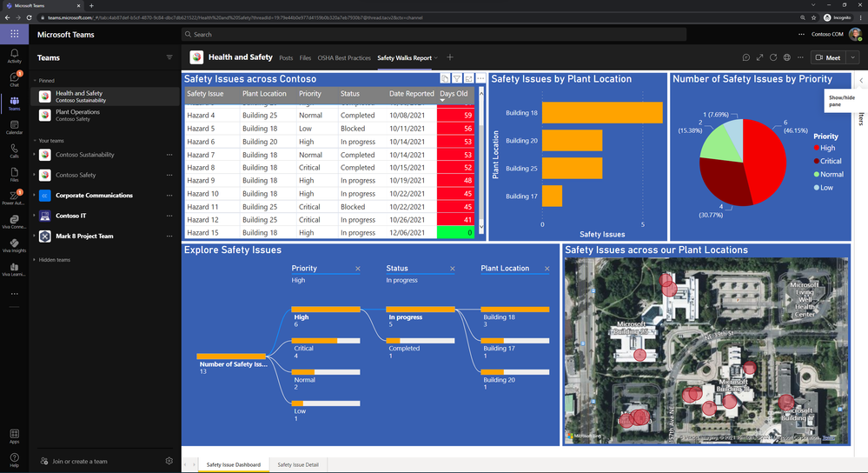The width and height of the screenshot is (868, 473).
Task: Open Safety Walks Report tab dropdown chevron
Action: point(436,57)
